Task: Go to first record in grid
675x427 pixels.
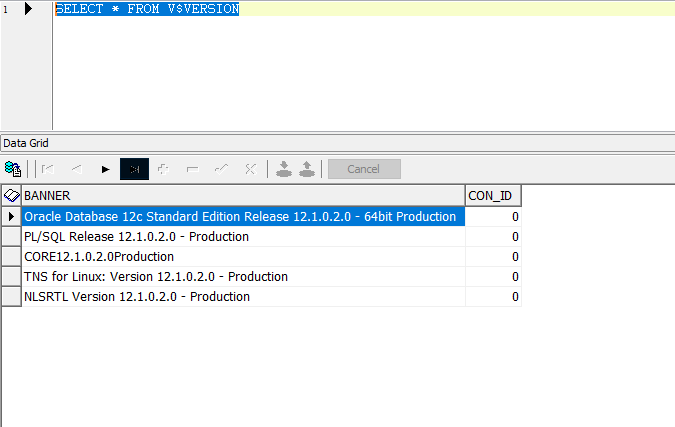Action: pyautogui.click(x=47, y=169)
